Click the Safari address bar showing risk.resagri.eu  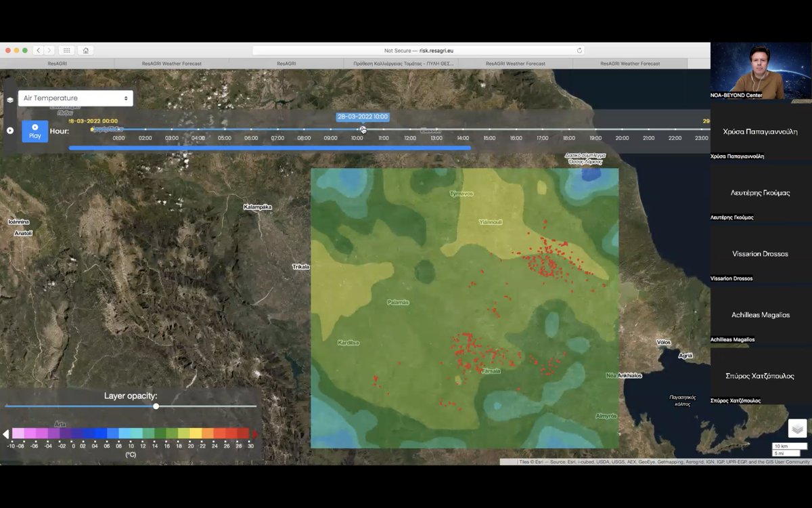point(418,50)
